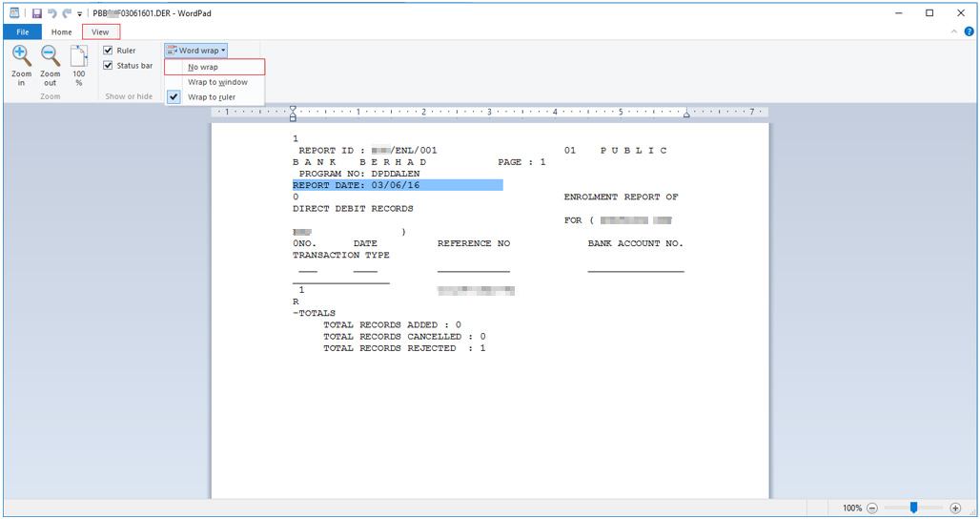Collapse the ribbon with the chevron arrow
980x519 pixels.
click(x=955, y=31)
